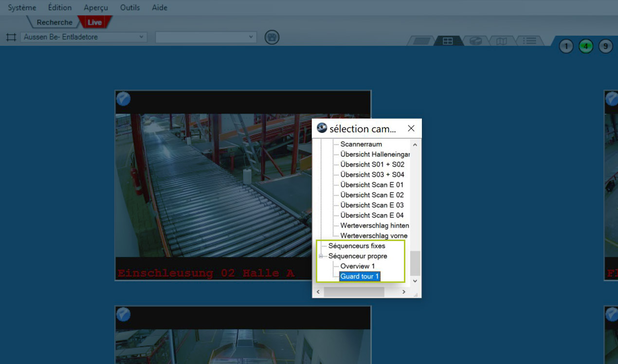Click the lower-left camera live view
The width and height of the screenshot is (618, 364).
(x=243, y=335)
